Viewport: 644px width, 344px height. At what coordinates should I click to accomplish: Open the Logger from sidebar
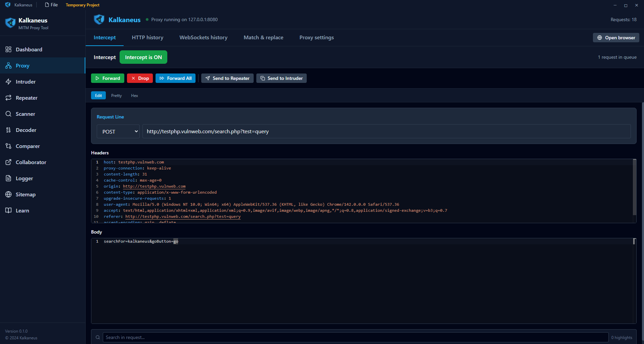coord(24,178)
